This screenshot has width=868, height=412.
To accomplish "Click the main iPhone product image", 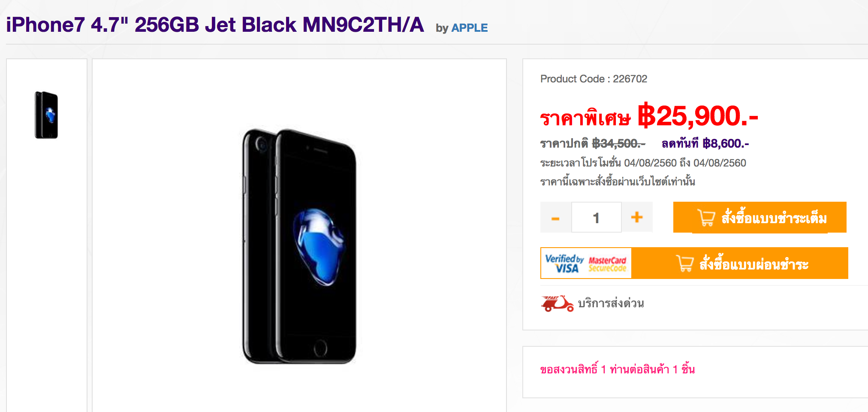I will click(299, 246).
